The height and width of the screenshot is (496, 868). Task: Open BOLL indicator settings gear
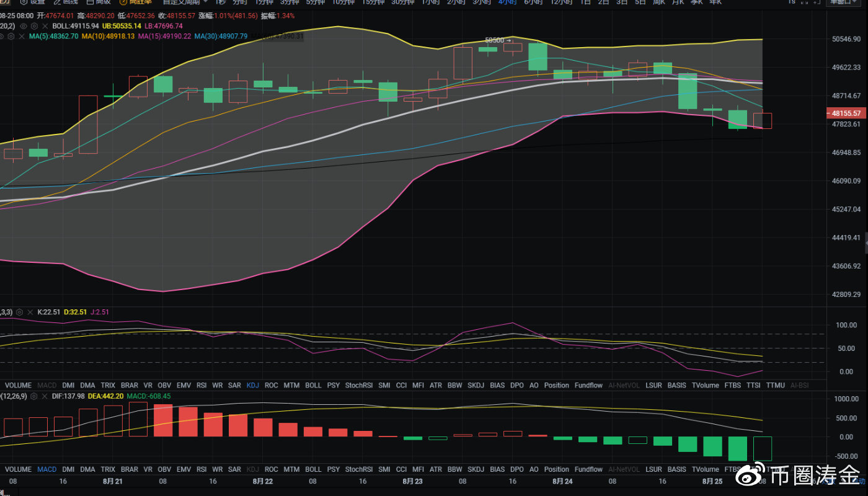pos(33,26)
